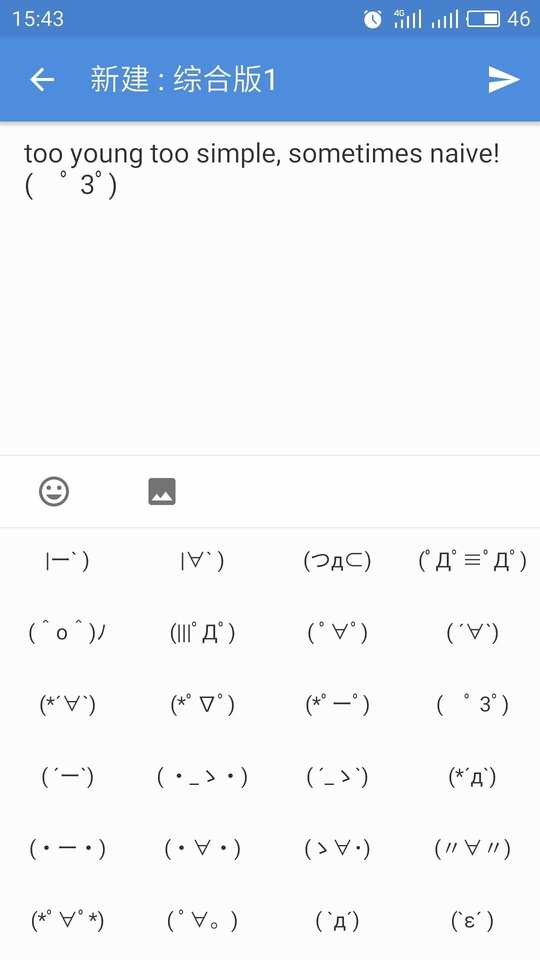Insert the (つд⊂) kaomoji

click(x=337, y=561)
